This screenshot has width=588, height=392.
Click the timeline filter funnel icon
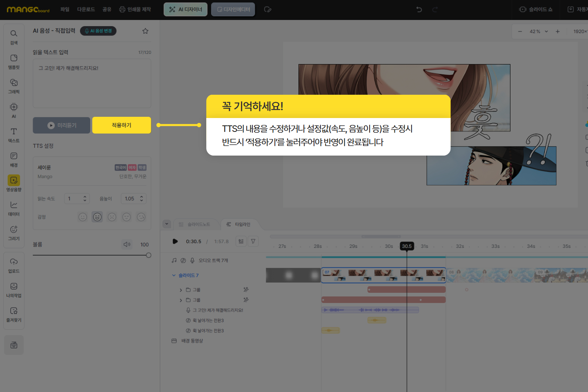(x=253, y=241)
